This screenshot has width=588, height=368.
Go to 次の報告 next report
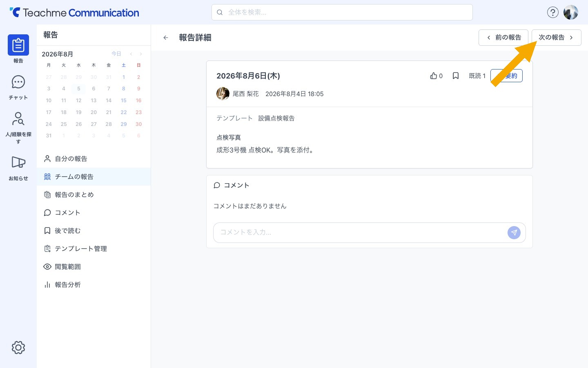pyautogui.click(x=557, y=38)
